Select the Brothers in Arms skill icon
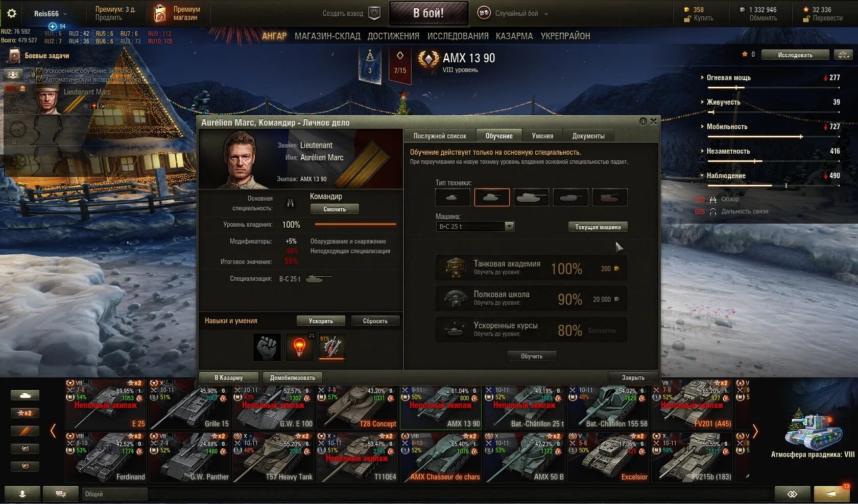This screenshot has width=858, height=504. (x=267, y=347)
